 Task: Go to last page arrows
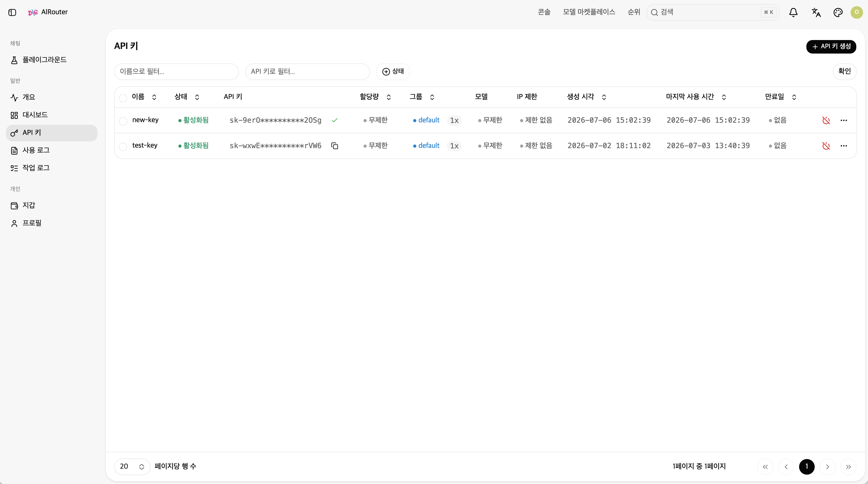pyautogui.click(x=848, y=467)
